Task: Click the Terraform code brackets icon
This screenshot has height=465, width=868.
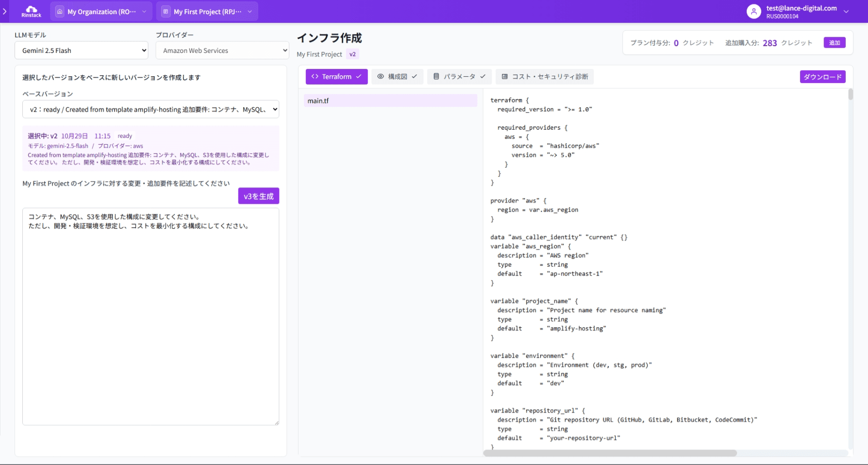Action: [315, 77]
